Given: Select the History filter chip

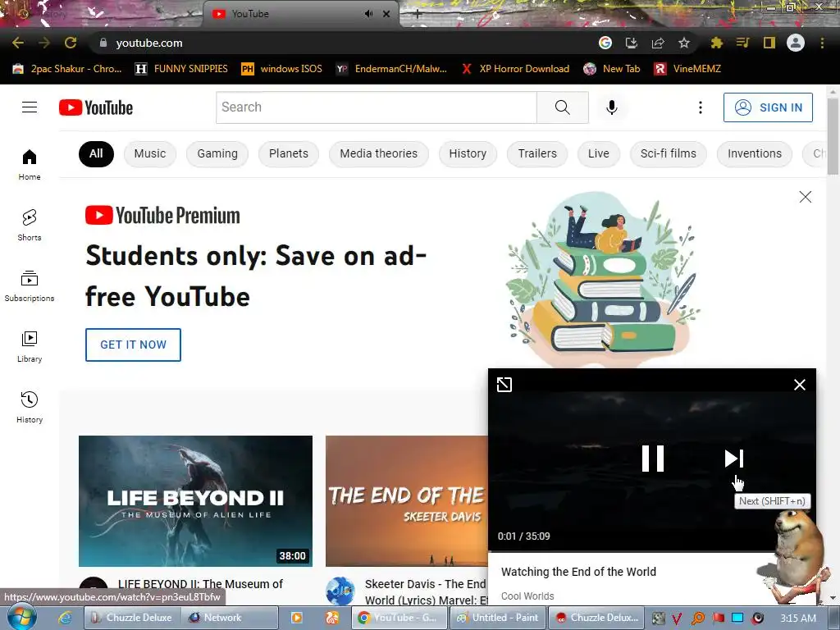Looking at the screenshot, I should [x=468, y=153].
